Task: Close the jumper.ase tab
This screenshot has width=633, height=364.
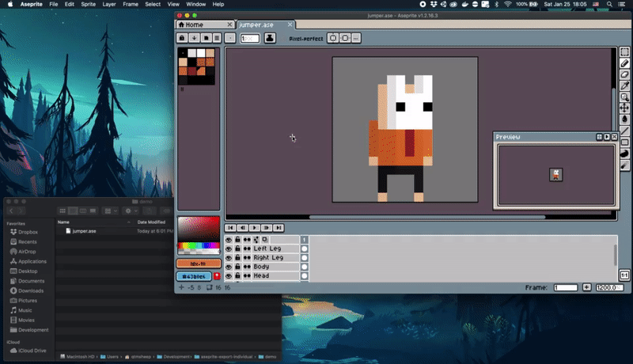Action: point(290,25)
